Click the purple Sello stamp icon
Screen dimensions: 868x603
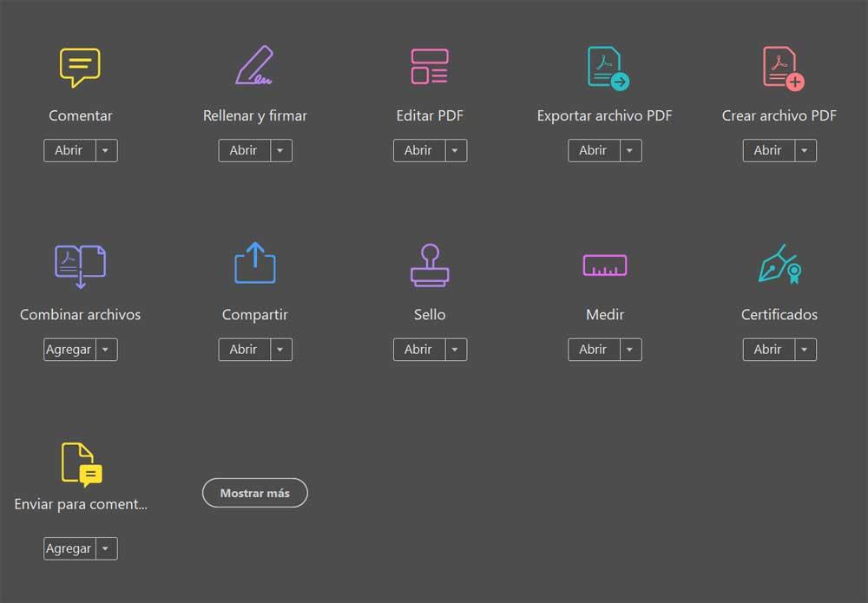pyautogui.click(x=430, y=265)
